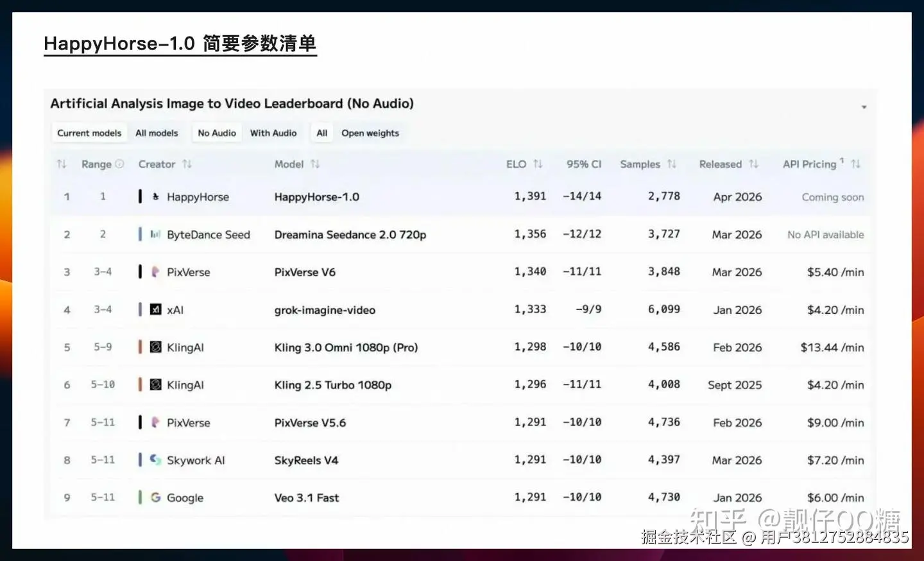
Task: Click the 5–10 range value
Action: coord(103,384)
